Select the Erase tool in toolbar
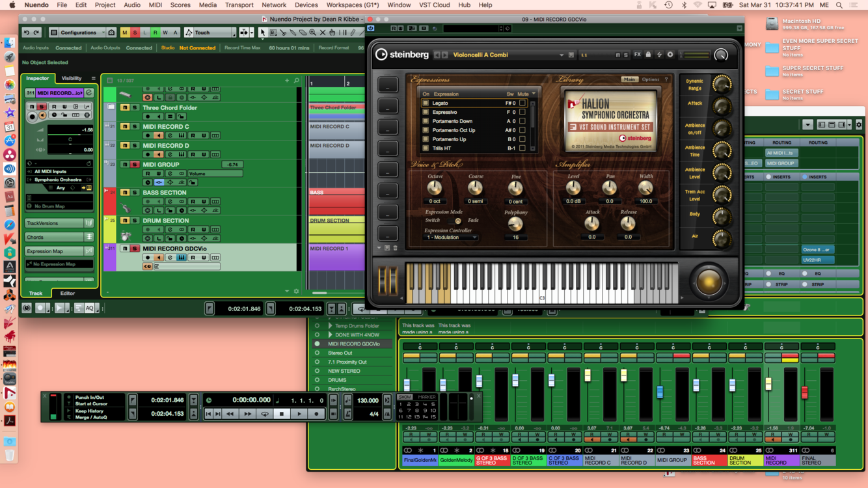Image resolution: width=868 pixels, height=488 pixels. coord(303,33)
